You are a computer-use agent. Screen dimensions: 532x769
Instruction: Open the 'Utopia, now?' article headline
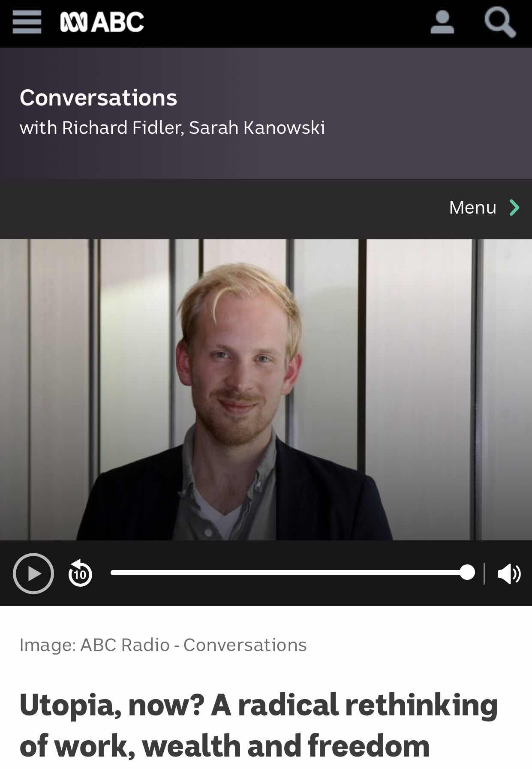(258, 725)
